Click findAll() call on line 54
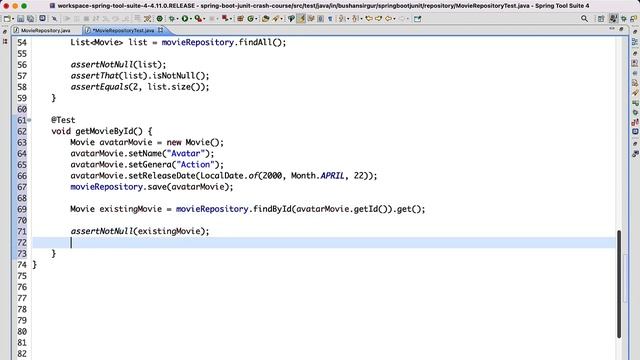The image size is (640, 360). (x=260, y=42)
